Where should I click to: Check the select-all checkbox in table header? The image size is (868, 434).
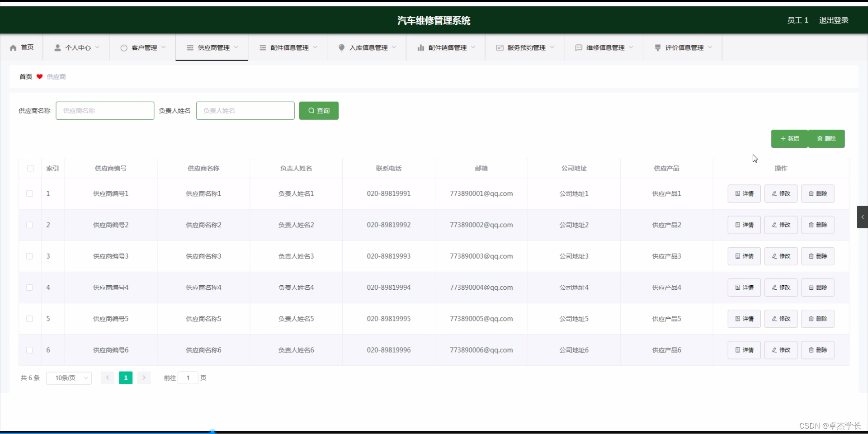pyautogui.click(x=30, y=168)
